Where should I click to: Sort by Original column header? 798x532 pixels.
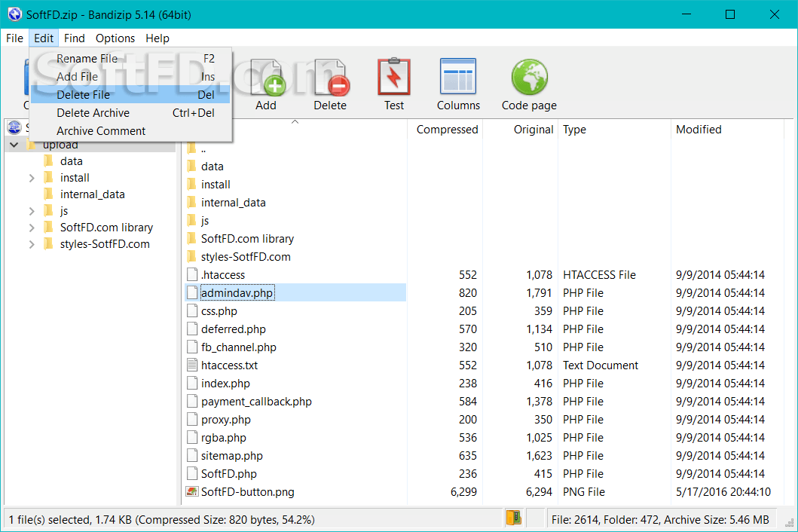pos(520,130)
